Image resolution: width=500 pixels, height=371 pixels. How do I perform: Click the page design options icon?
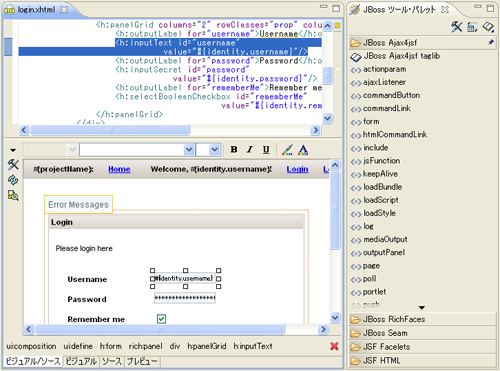click(x=13, y=195)
